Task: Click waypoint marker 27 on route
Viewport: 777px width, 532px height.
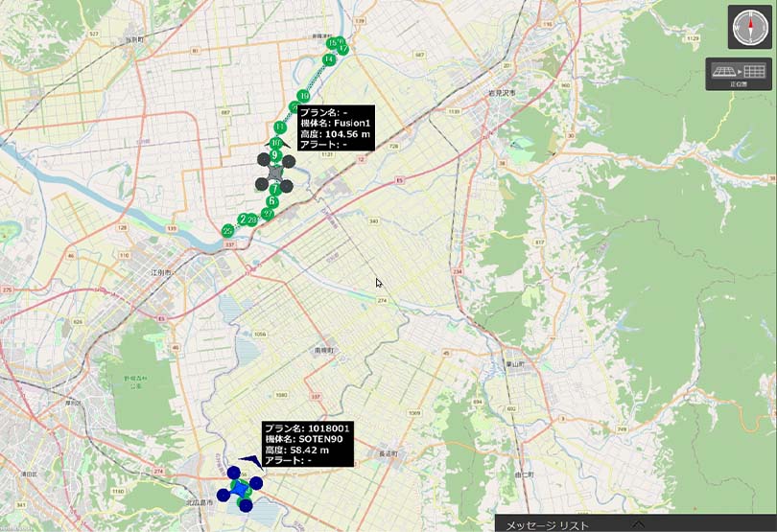Action: (x=268, y=214)
